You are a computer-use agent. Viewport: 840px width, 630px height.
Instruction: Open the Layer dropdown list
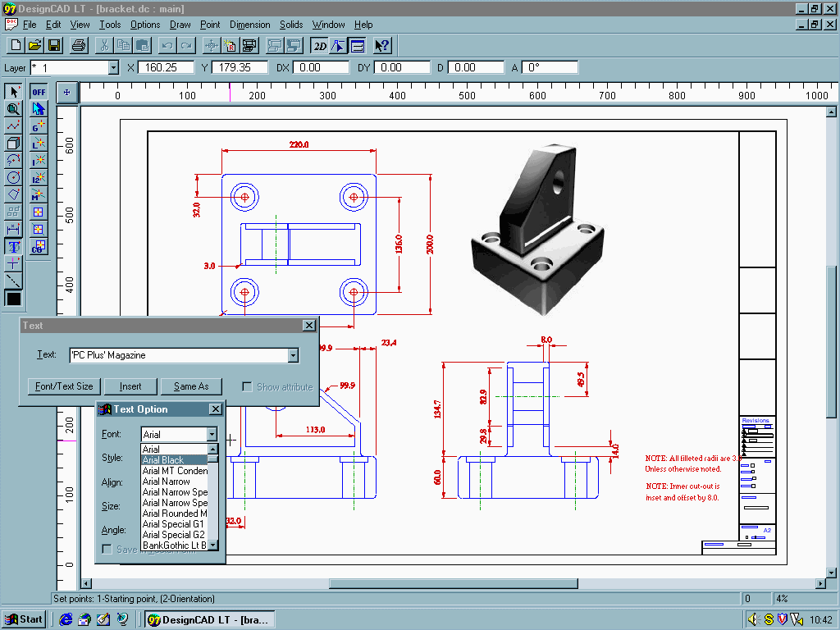pyautogui.click(x=113, y=67)
